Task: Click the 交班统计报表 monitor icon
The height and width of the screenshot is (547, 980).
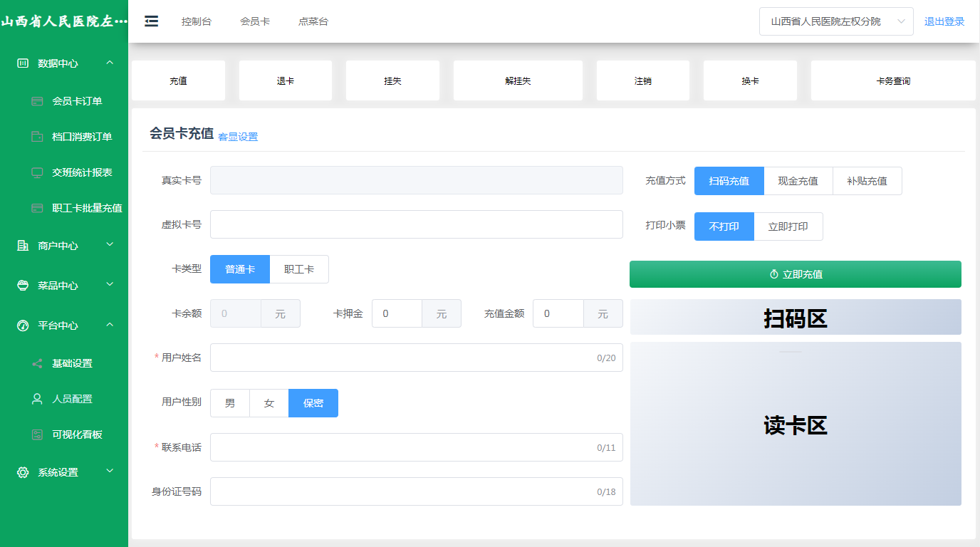Action: pyautogui.click(x=38, y=172)
